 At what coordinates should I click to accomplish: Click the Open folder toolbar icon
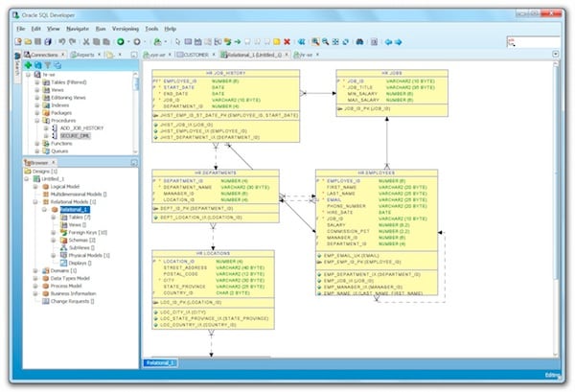point(28,42)
